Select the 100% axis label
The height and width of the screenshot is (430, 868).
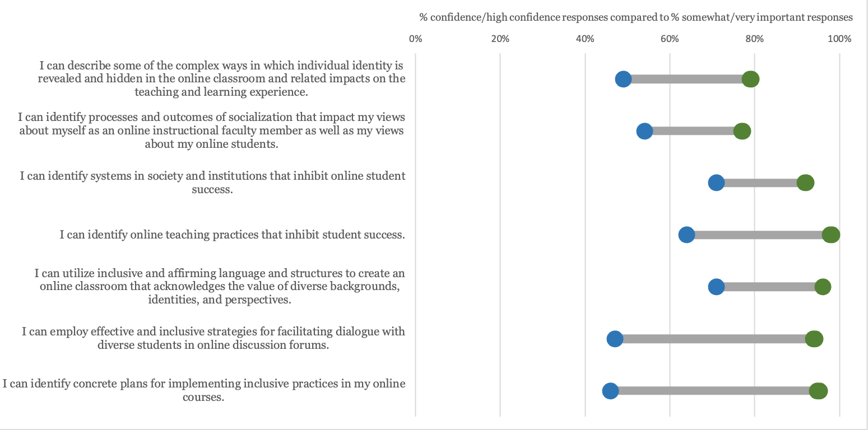click(839, 39)
